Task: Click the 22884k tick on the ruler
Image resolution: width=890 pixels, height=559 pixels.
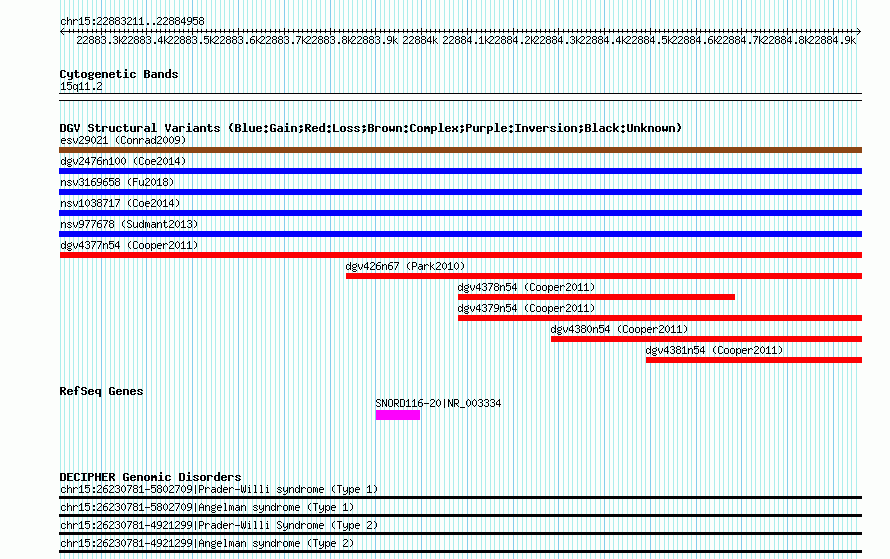Action: [x=420, y=40]
